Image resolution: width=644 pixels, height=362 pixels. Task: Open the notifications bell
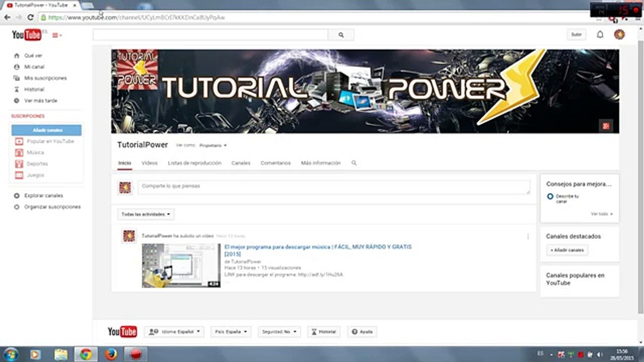(600, 35)
